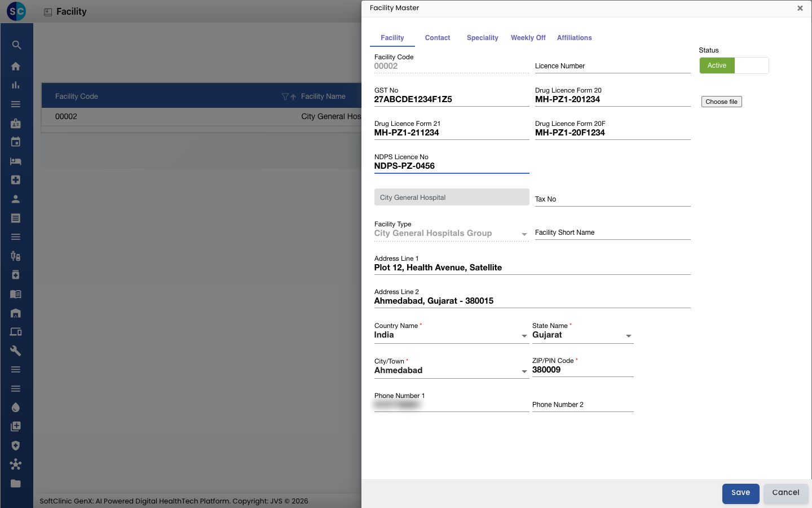This screenshot has height=508, width=812.
Task: Open the health shield icon
Action: point(16,445)
